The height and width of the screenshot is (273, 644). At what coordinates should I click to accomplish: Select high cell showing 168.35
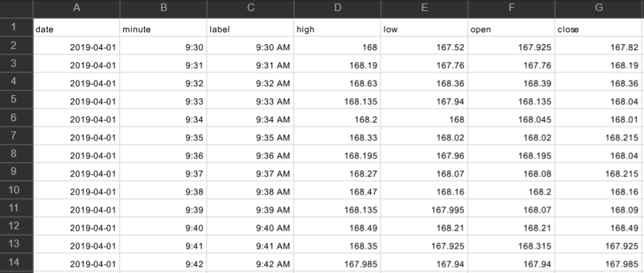coord(337,244)
